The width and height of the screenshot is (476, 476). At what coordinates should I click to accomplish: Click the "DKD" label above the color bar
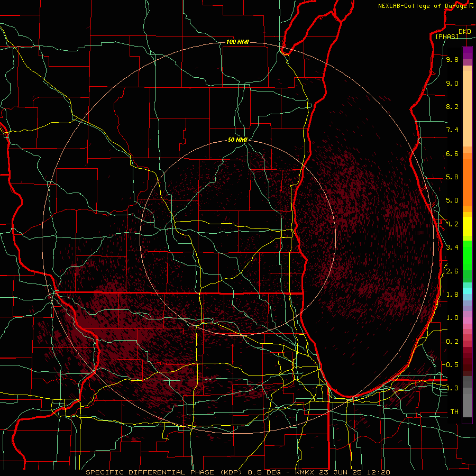click(464, 32)
